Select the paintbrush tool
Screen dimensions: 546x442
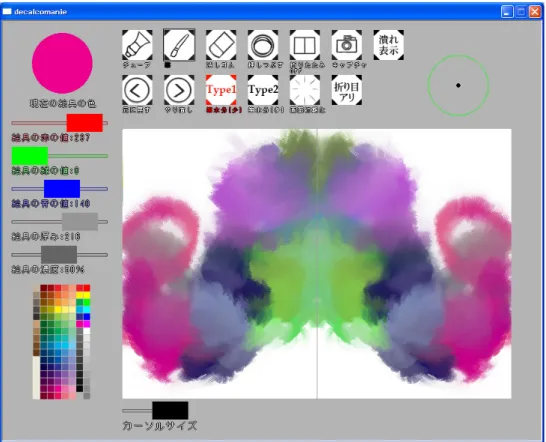[x=179, y=45]
